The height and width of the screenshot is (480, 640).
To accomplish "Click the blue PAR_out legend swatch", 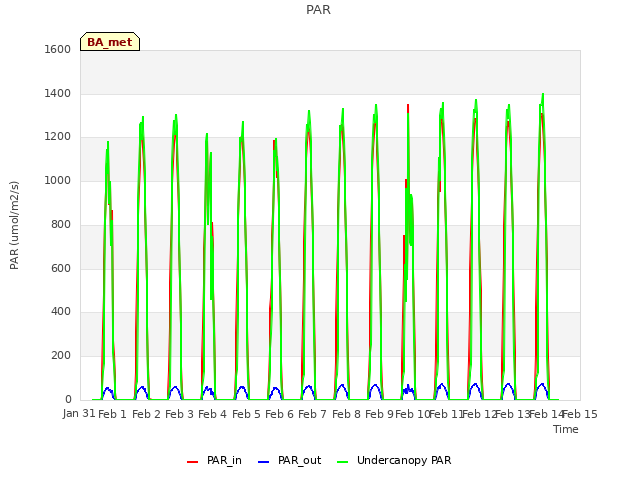I will click(264, 462).
